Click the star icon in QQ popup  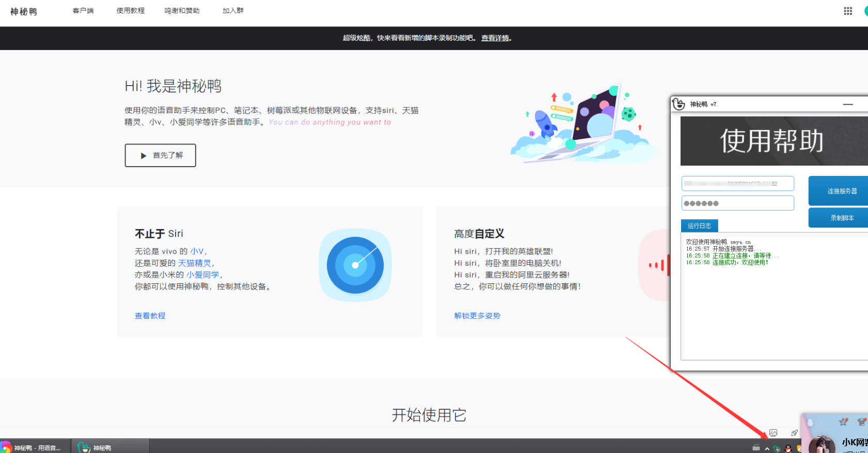(843, 422)
